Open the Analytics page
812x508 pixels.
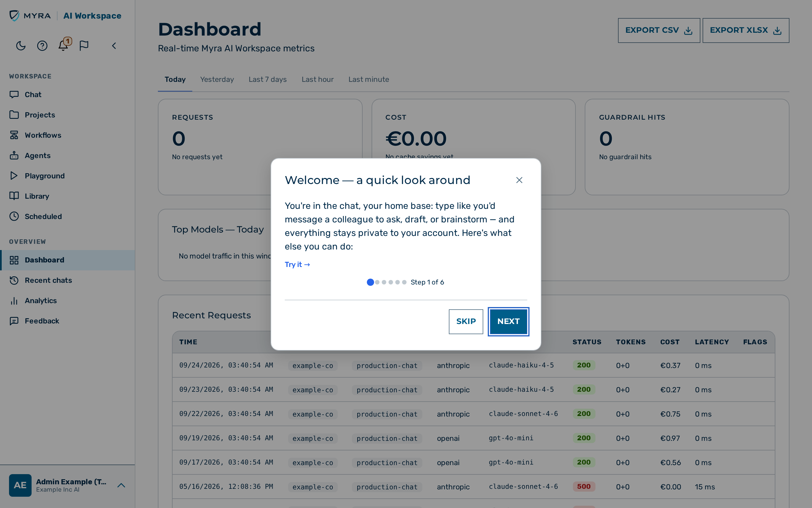point(67,301)
